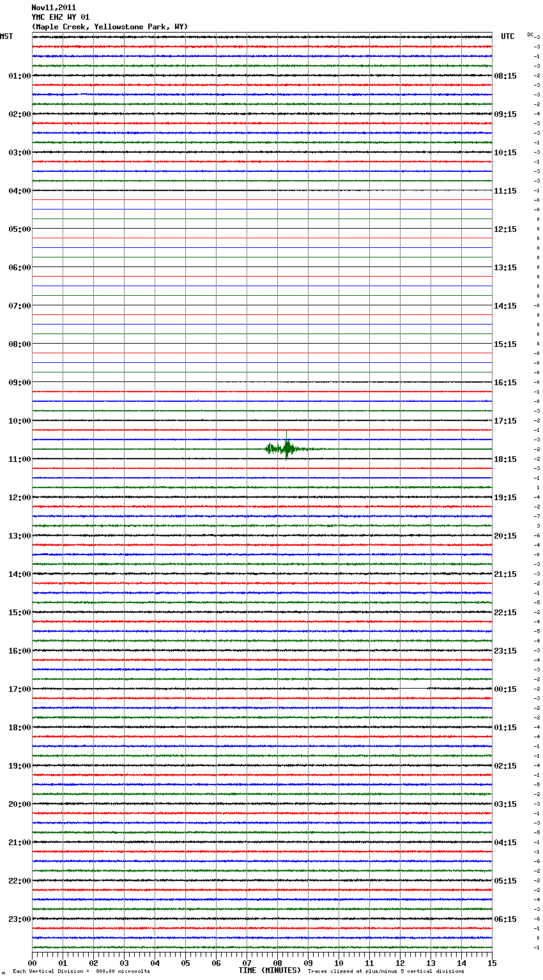The height and width of the screenshot is (980, 543).
Task: Click the 23:15 UTC time label
Action: [505, 651]
